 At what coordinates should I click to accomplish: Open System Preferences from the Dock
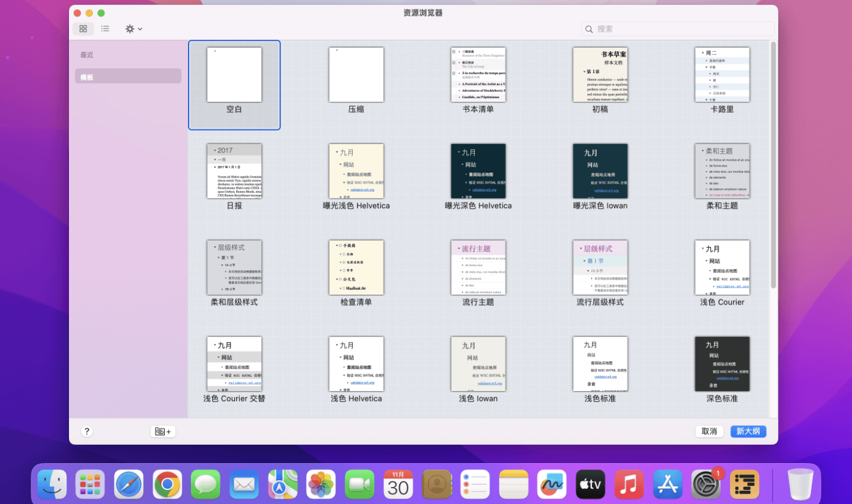coord(706,484)
